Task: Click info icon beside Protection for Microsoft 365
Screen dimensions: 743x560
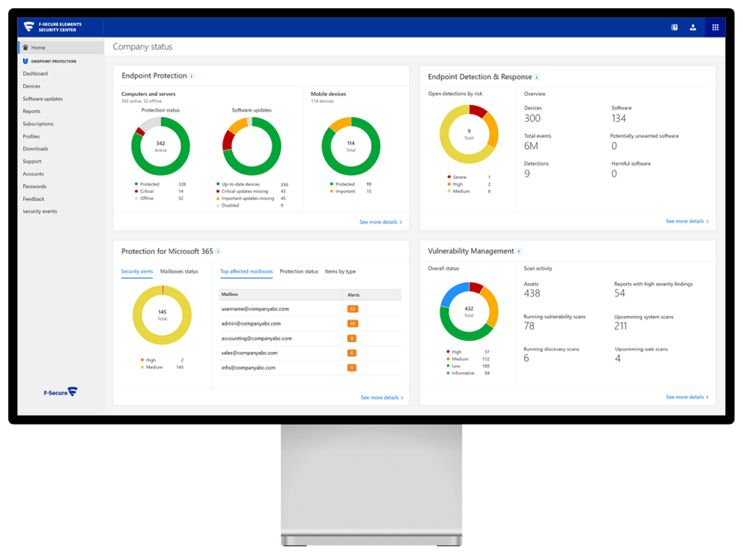Action: 218,252
